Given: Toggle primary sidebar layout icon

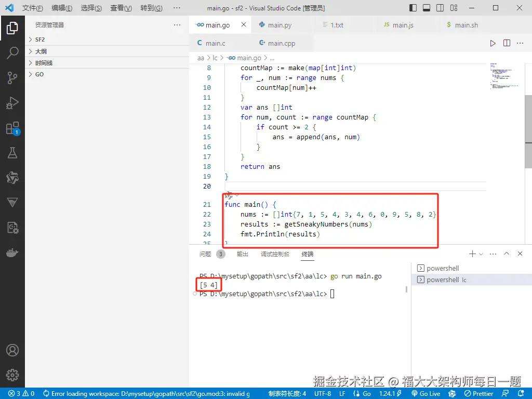Looking at the screenshot, I should pos(413,8).
